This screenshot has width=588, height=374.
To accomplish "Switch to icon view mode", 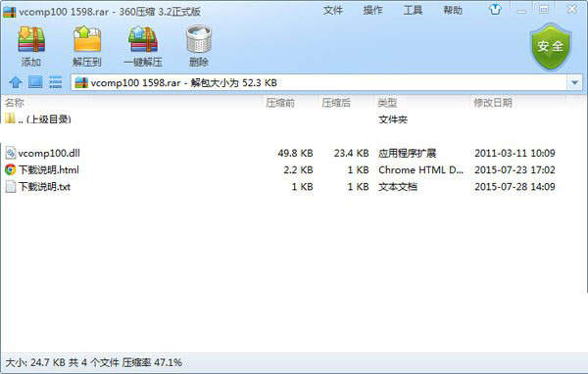I will click(35, 82).
